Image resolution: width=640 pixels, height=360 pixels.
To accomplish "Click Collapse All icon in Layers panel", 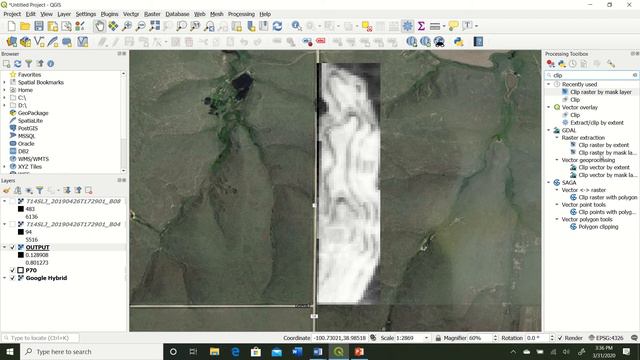I will [x=78, y=190].
